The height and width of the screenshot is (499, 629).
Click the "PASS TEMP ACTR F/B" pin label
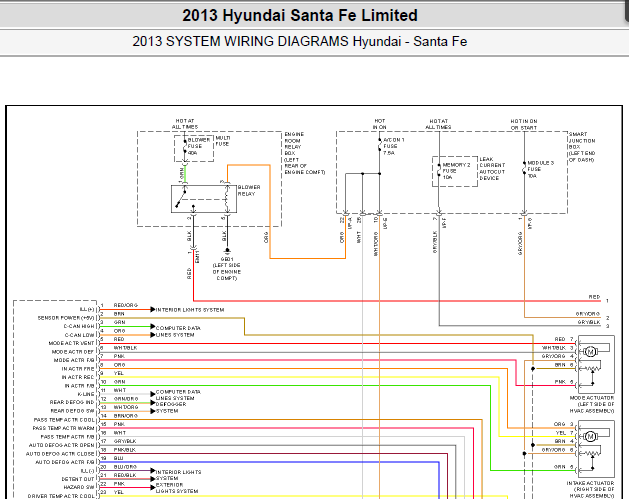(x=68, y=437)
